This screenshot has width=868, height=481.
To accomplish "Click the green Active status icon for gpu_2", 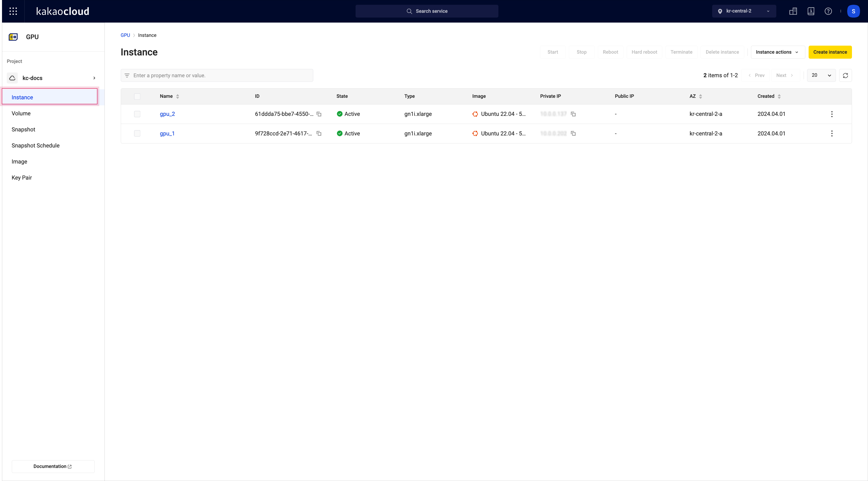I will (340, 114).
